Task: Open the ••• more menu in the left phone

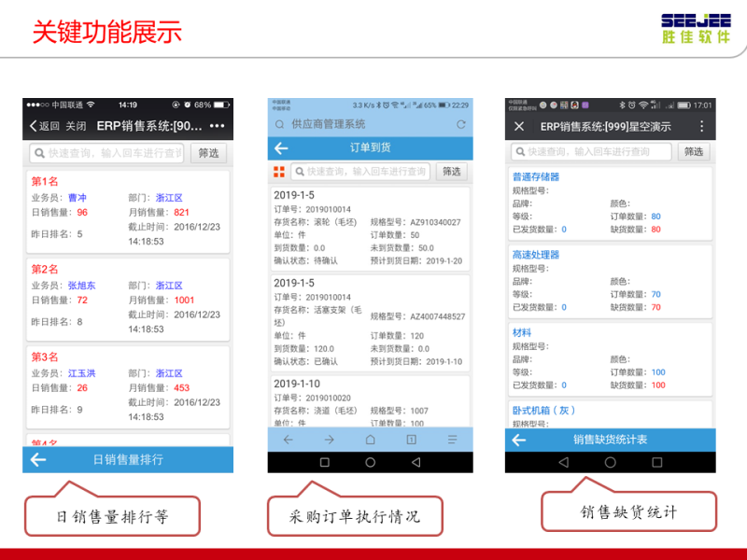Action: tap(218, 126)
